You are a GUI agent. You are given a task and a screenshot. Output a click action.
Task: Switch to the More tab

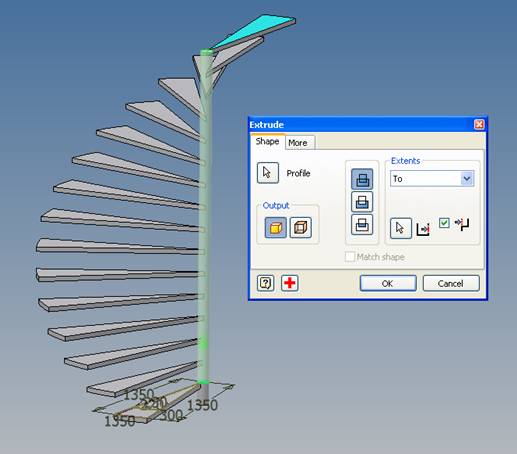(298, 143)
